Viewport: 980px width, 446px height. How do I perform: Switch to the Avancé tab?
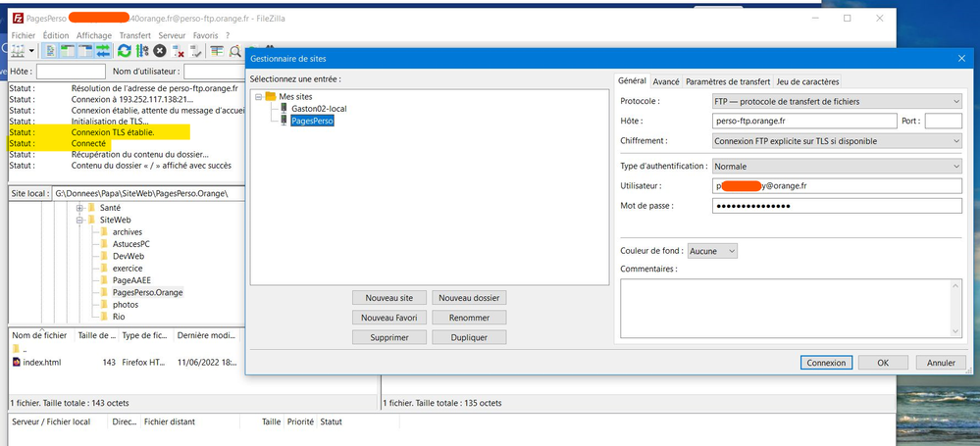pyautogui.click(x=666, y=81)
